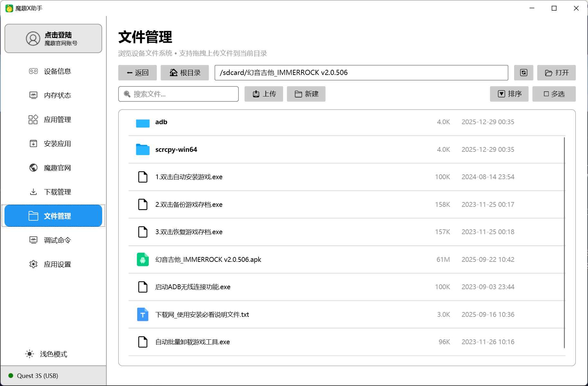Click the 新建 new folder button
Viewport: 588px width, 386px height.
tap(306, 94)
